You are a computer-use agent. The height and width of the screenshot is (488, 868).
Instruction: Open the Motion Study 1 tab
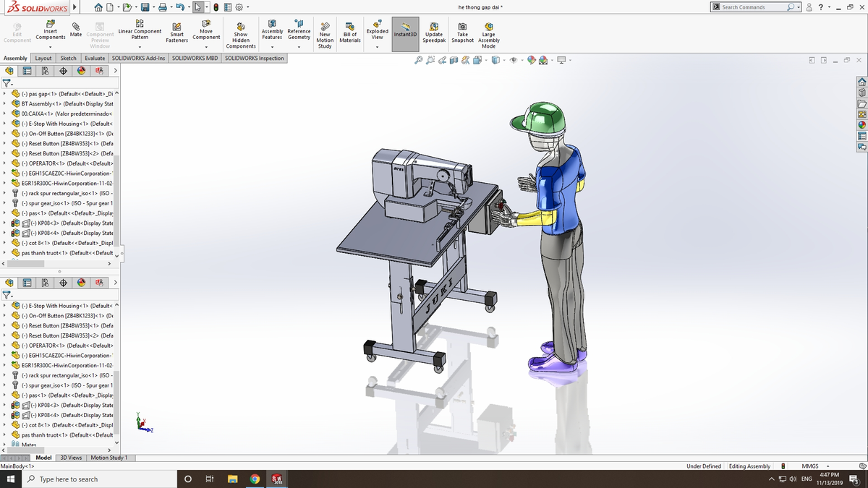pos(109,458)
